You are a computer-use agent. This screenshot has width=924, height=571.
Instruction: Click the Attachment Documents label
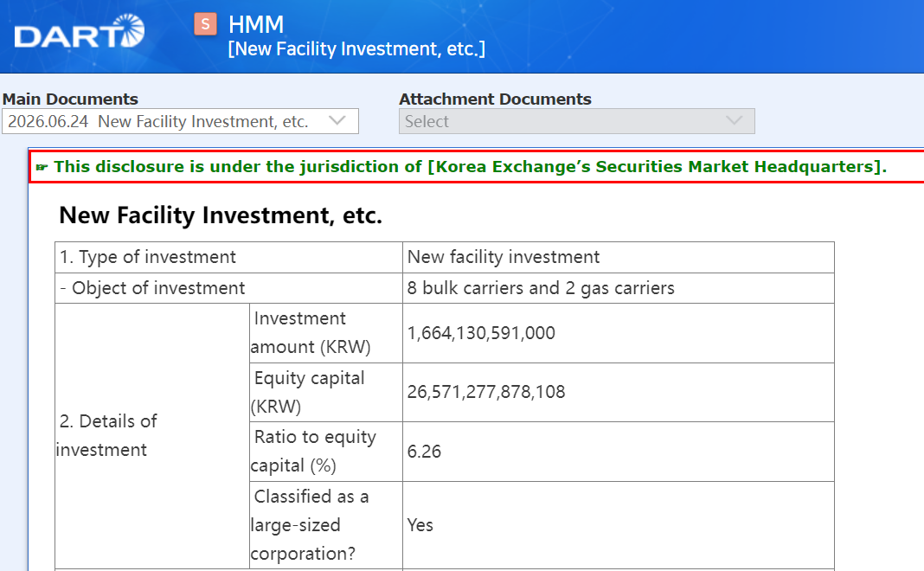[495, 99]
